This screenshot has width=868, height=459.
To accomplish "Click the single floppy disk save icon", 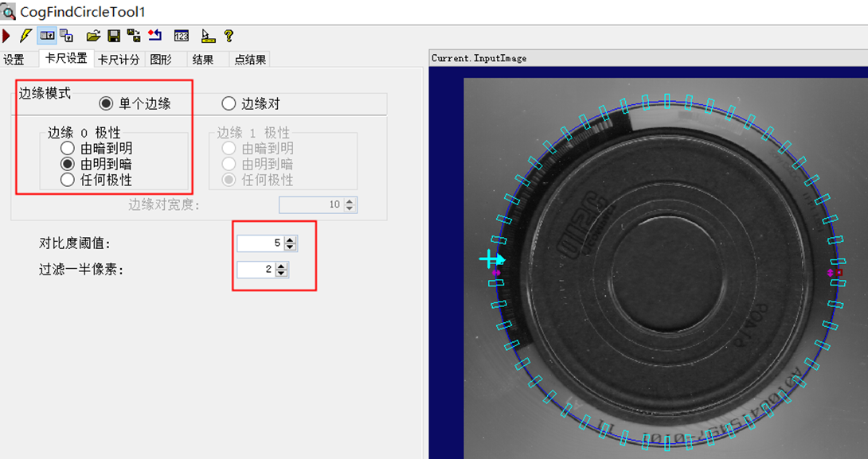I will [x=114, y=36].
